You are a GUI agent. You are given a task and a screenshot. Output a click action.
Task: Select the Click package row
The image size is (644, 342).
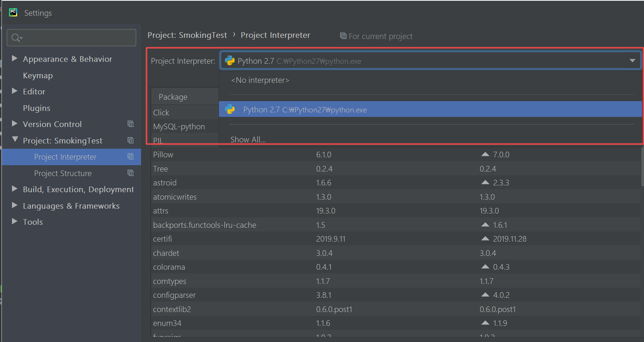(x=185, y=112)
